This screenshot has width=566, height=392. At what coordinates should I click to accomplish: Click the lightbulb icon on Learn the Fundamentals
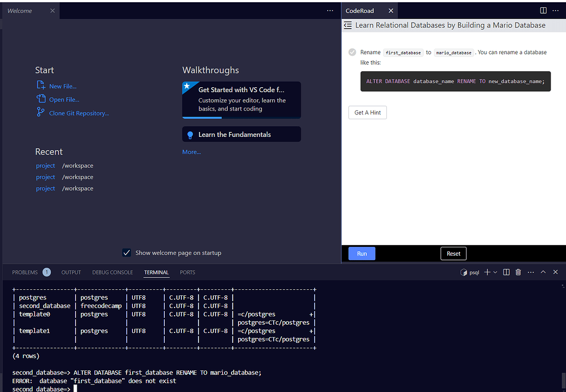[x=190, y=134]
